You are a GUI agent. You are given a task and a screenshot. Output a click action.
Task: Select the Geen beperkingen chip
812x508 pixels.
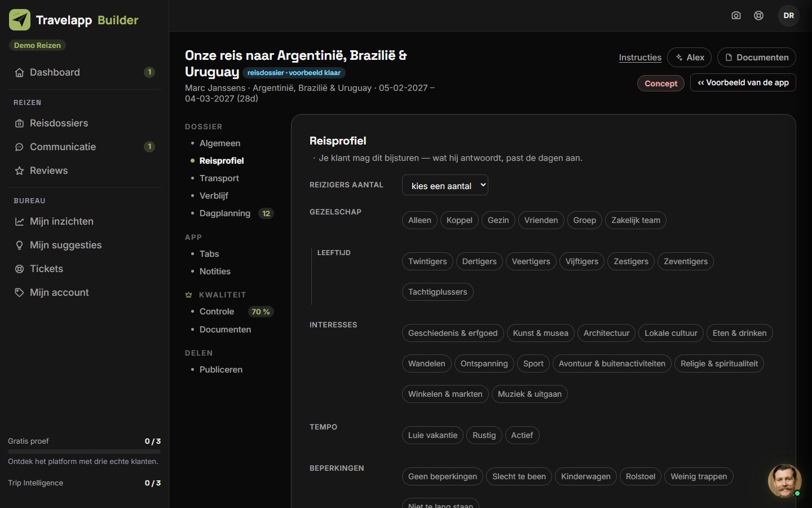coord(443,476)
